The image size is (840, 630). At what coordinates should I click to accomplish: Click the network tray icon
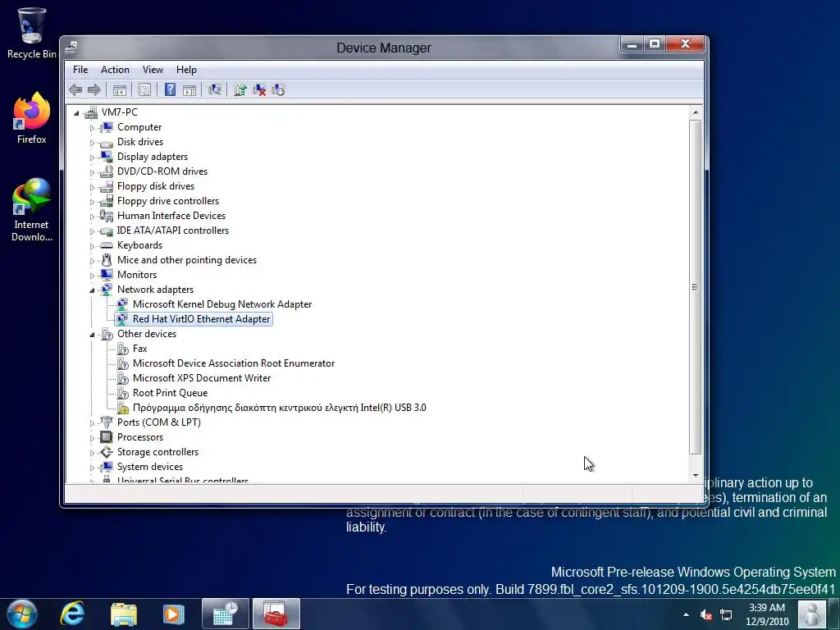pos(726,615)
